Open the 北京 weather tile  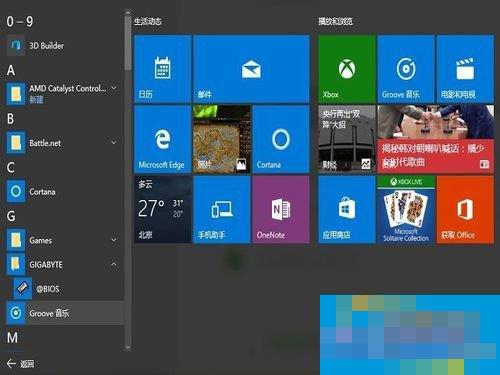pyautogui.click(x=163, y=210)
